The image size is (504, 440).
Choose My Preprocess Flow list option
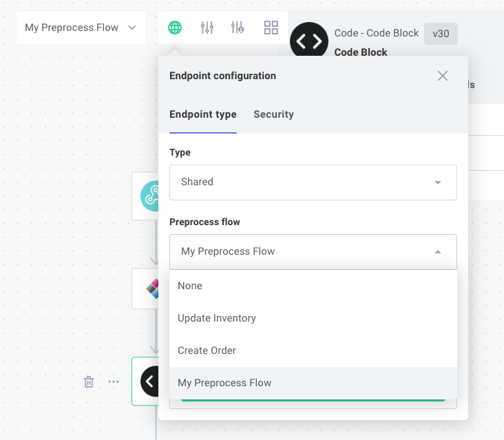click(x=313, y=383)
